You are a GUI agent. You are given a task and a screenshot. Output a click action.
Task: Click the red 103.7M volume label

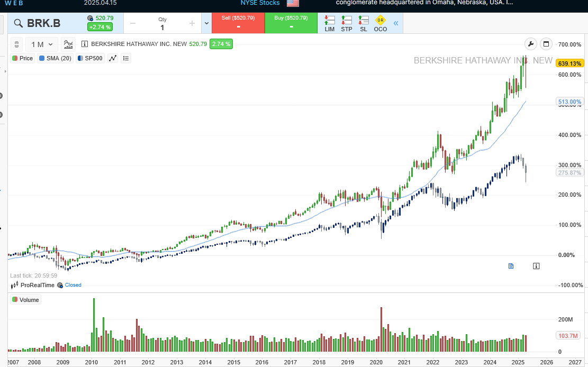click(x=568, y=335)
